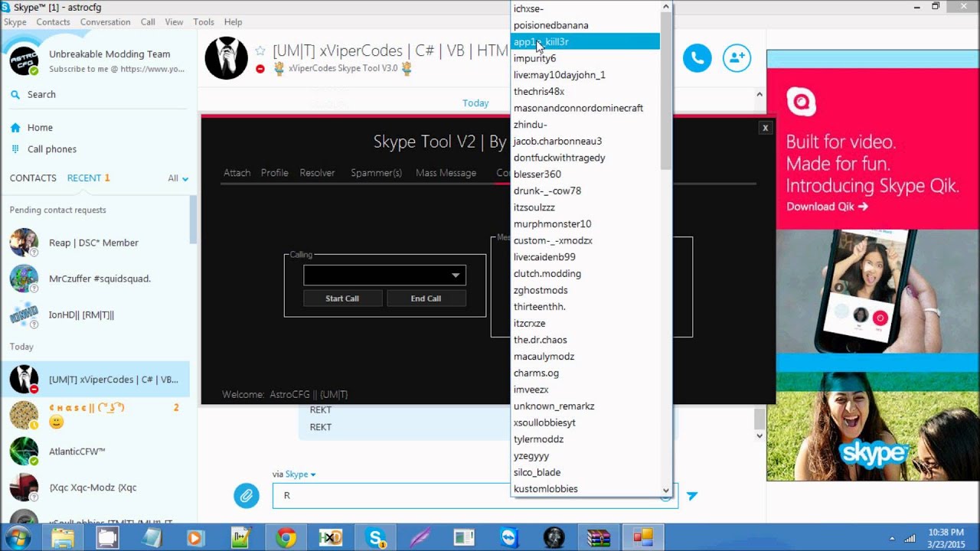Open TeamViewer from taskbar
The image size is (980, 551).
[x=509, y=538]
